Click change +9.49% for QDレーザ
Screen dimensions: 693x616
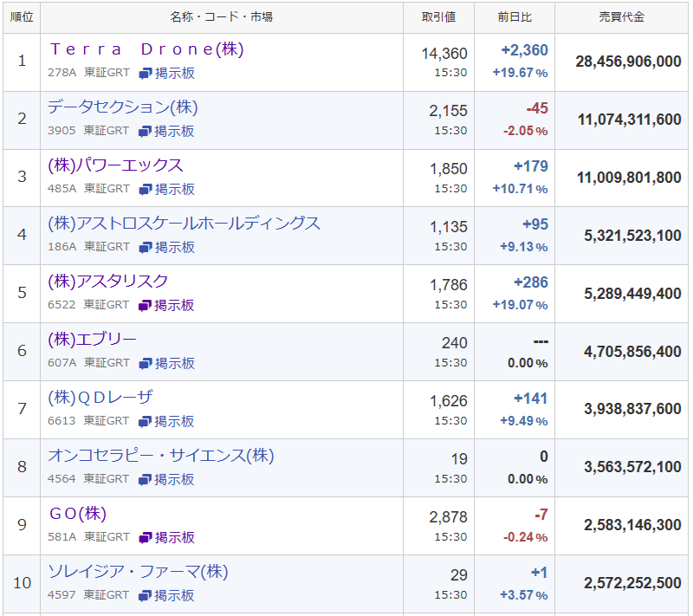(524, 421)
